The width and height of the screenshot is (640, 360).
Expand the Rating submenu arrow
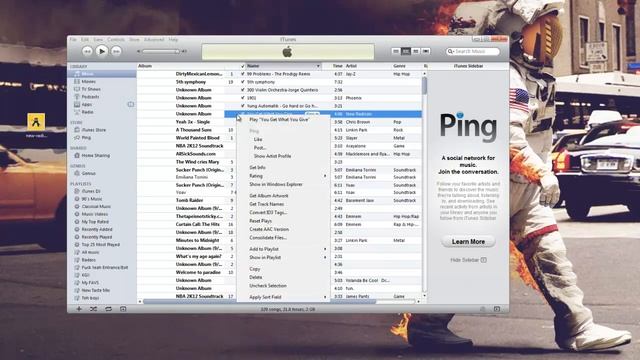point(325,176)
